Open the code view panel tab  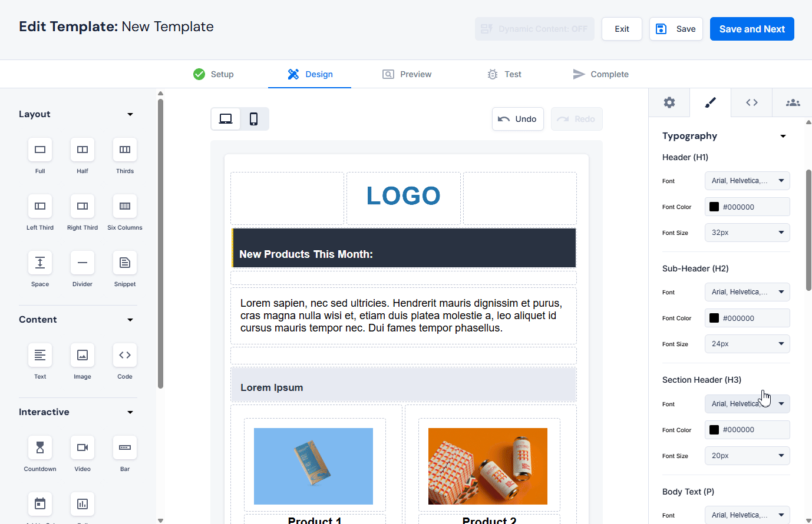[751, 103]
